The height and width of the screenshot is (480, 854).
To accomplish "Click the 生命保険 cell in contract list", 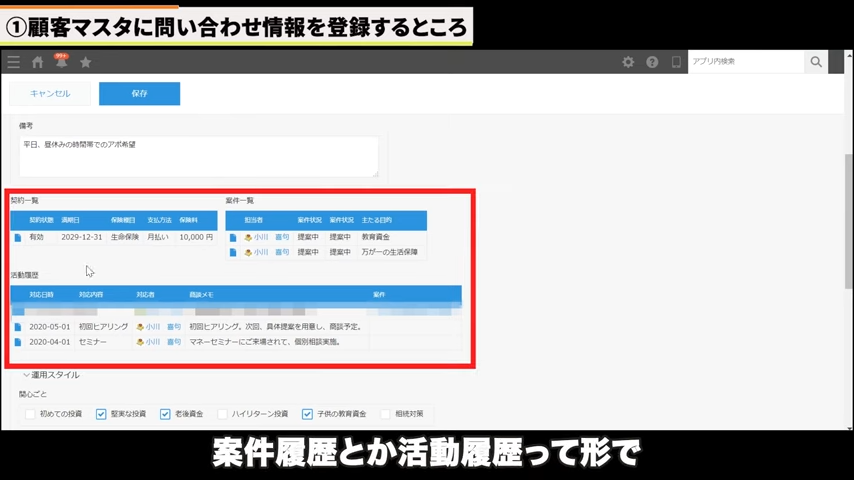I will (x=125, y=237).
